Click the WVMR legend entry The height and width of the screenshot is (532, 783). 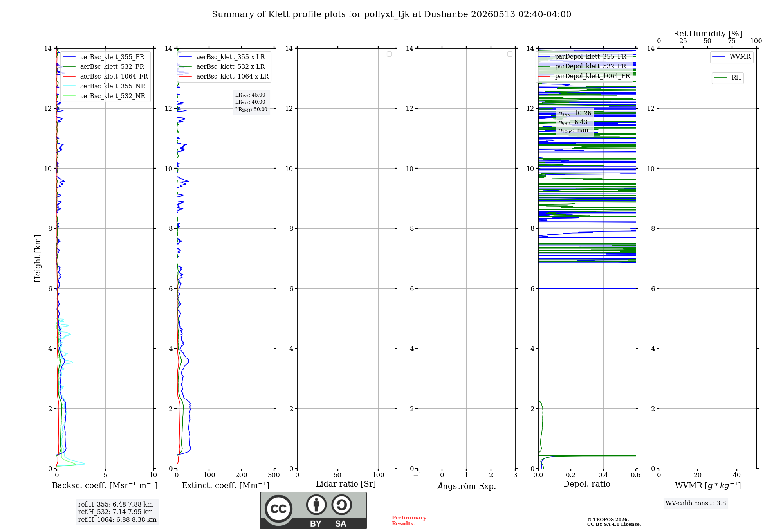point(732,57)
